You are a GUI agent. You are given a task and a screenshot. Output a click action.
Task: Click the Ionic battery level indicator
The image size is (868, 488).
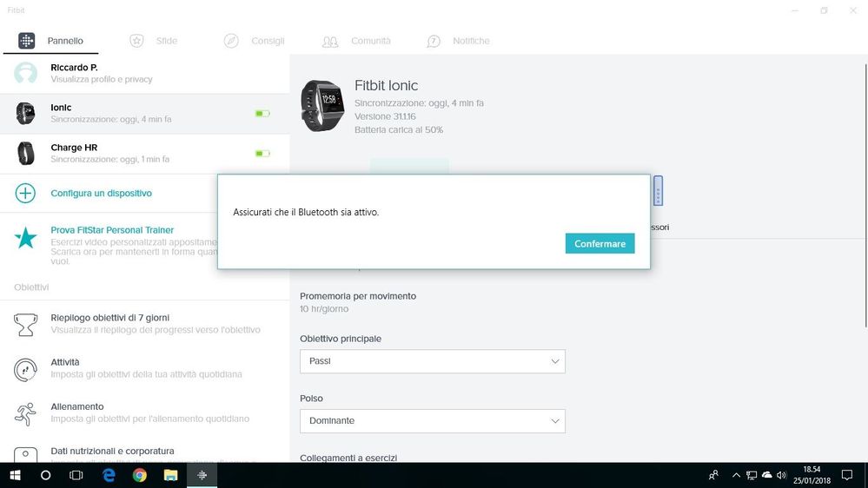(x=262, y=114)
